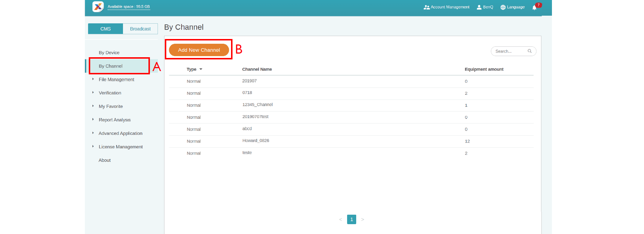Click inside the Search field

click(x=509, y=51)
